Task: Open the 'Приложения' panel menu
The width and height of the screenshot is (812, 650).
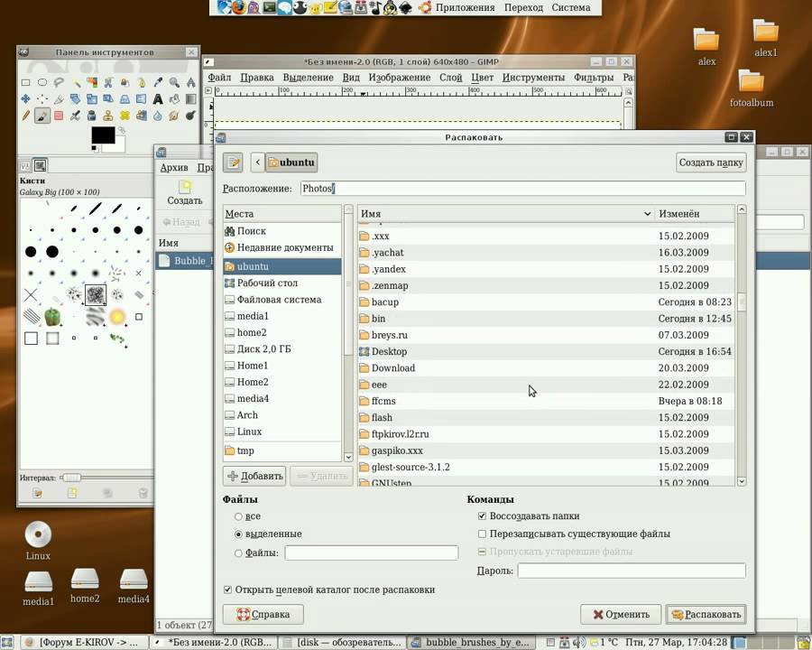Action: click(x=465, y=7)
